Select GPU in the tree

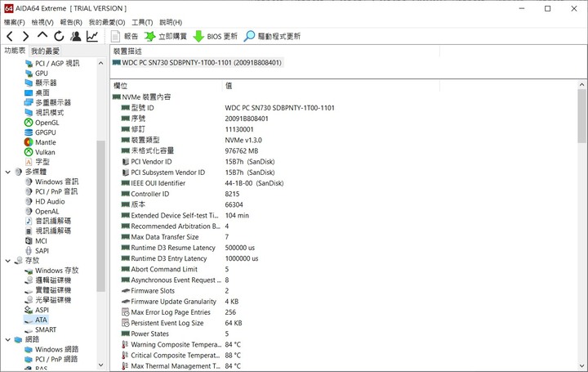coord(37,74)
